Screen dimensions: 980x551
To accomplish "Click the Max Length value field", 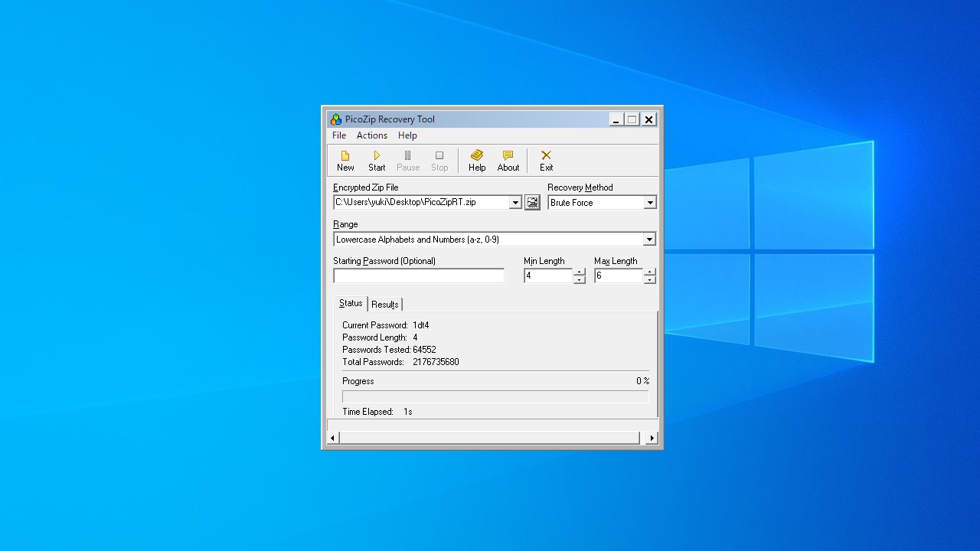I will (619, 275).
